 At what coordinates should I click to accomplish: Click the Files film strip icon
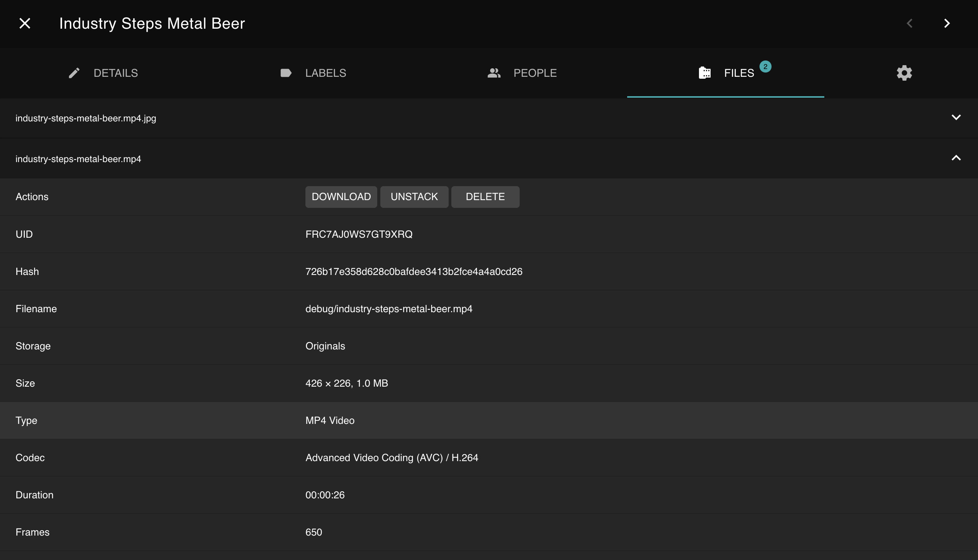click(705, 73)
